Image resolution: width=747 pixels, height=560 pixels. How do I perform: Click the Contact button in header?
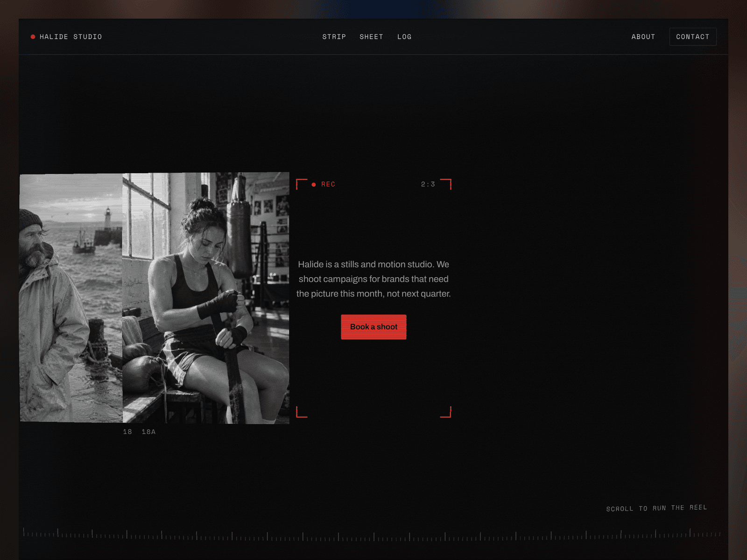(x=693, y=37)
